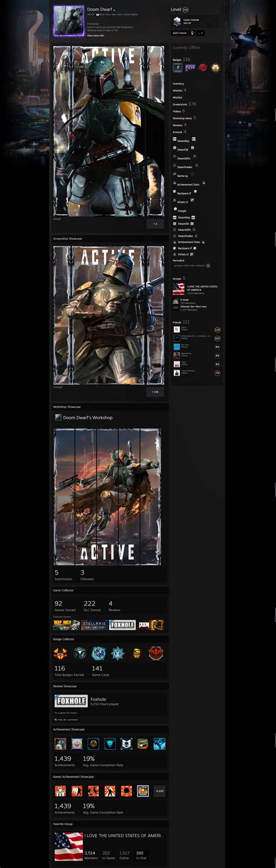The image size is (276, 868).
Task: Click the View more info link
Action: 95,36
